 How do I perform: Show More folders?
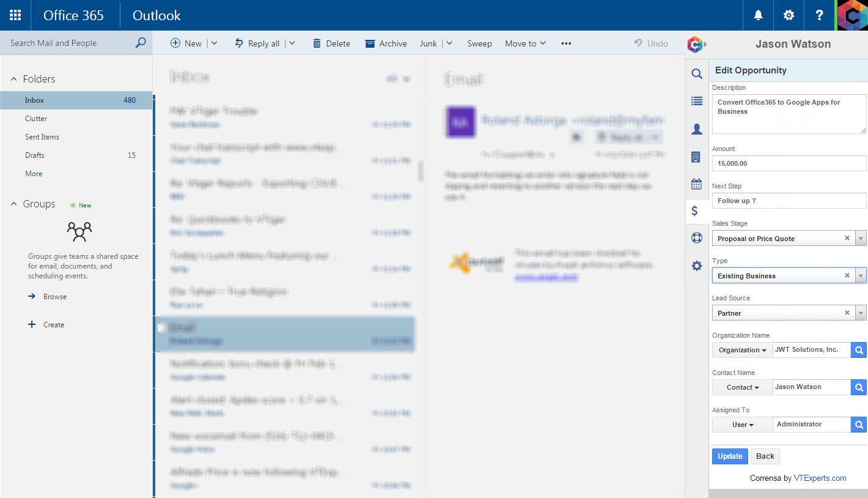click(x=34, y=174)
